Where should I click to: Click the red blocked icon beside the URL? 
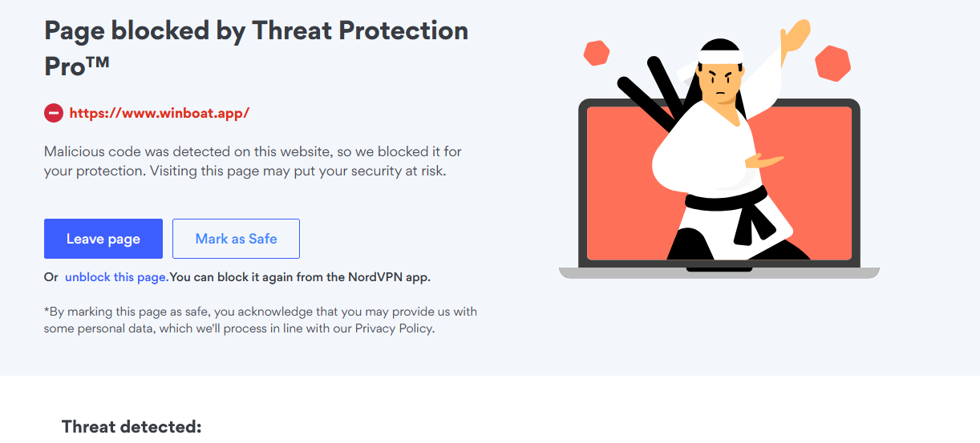tap(53, 113)
